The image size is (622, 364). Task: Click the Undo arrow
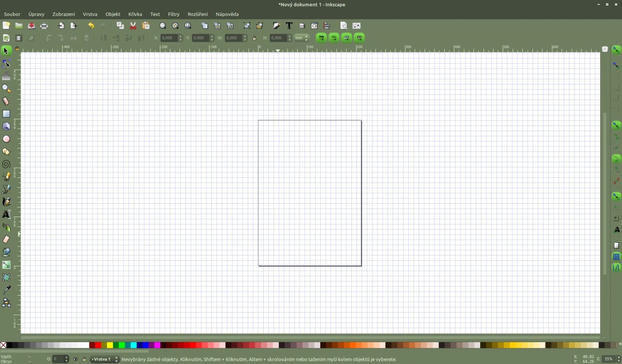(x=91, y=26)
